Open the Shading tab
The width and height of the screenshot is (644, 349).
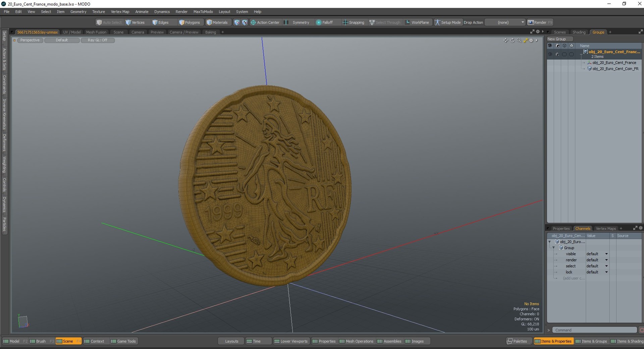(579, 32)
